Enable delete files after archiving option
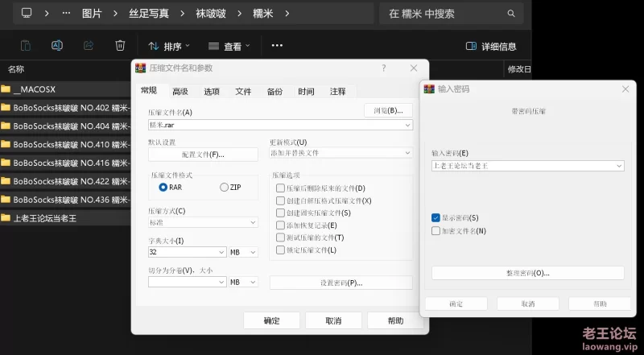The width and height of the screenshot is (644, 355). pyautogui.click(x=280, y=188)
